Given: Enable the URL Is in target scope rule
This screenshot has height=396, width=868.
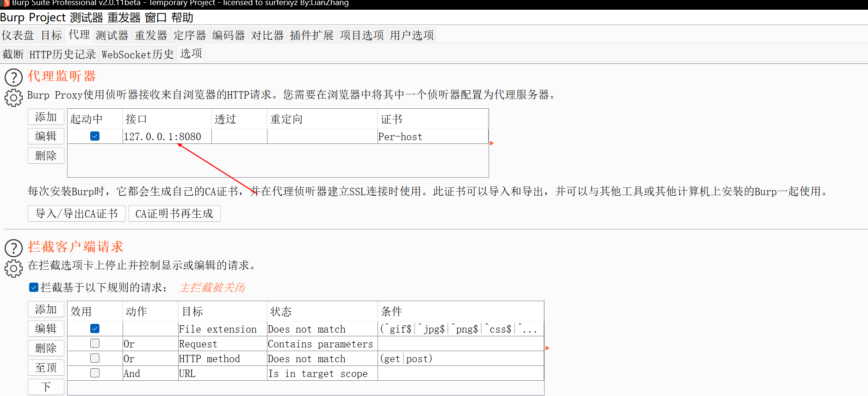Looking at the screenshot, I should [95, 373].
